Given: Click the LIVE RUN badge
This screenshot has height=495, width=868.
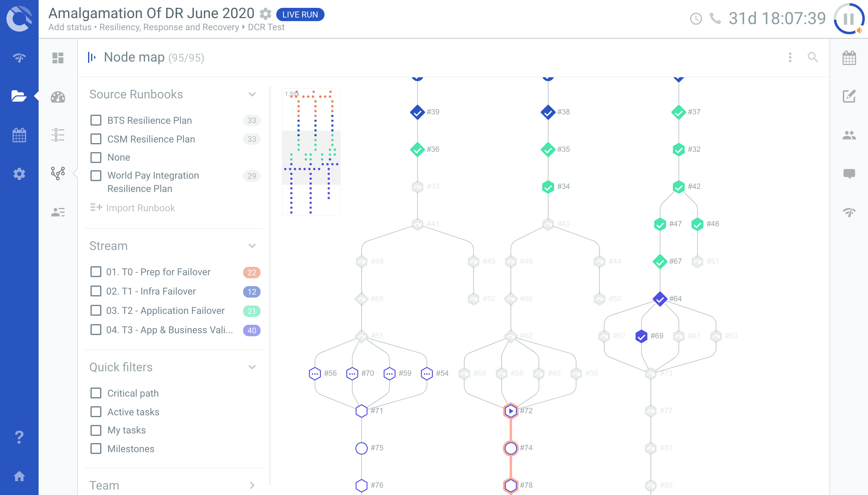Looking at the screenshot, I should coord(300,14).
